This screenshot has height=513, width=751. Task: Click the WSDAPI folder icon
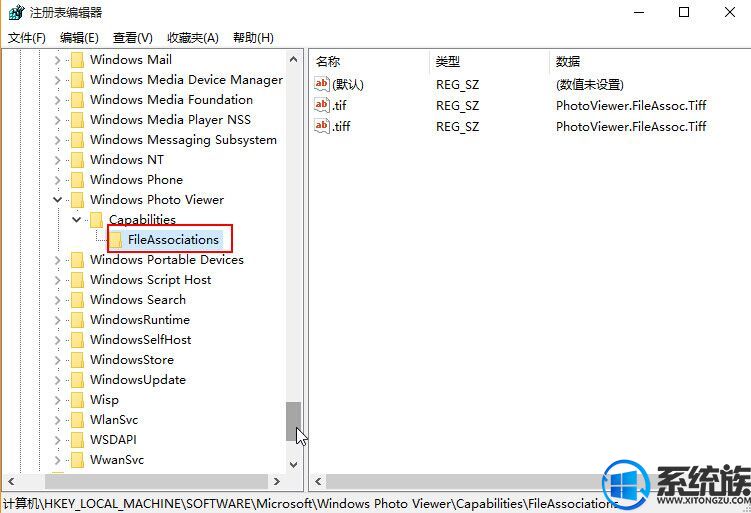[x=78, y=440]
